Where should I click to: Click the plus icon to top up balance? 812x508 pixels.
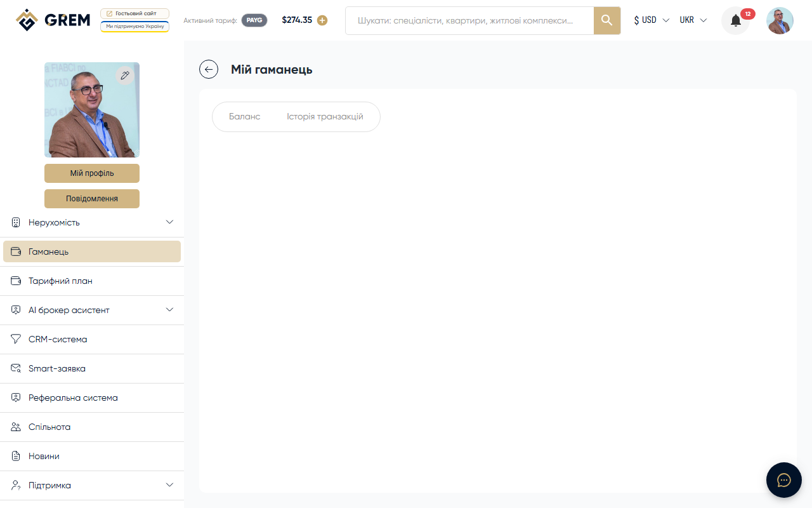pos(322,20)
